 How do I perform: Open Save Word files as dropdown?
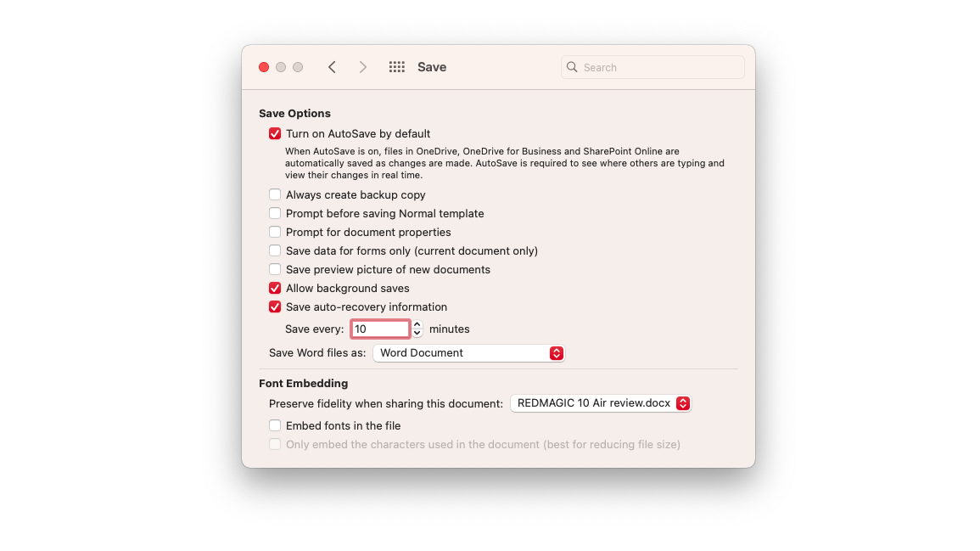click(468, 352)
